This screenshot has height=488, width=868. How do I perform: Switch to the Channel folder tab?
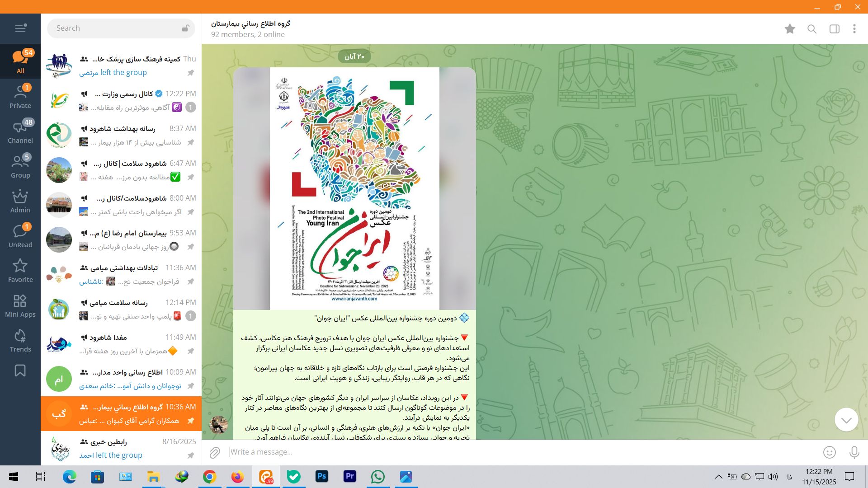click(20, 132)
